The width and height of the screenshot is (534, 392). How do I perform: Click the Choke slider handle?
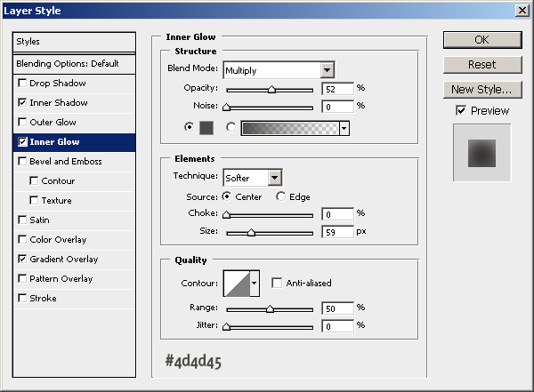[x=226, y=215]
